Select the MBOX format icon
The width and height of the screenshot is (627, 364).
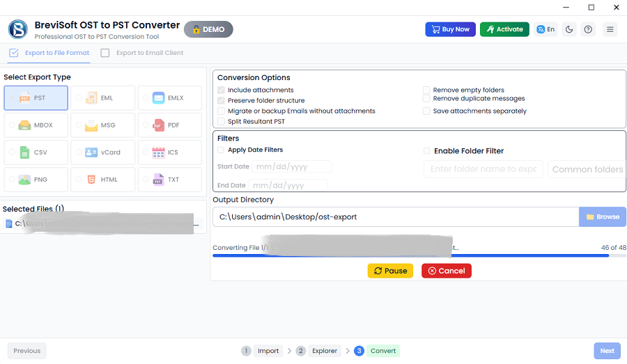[x=25, y=125]
